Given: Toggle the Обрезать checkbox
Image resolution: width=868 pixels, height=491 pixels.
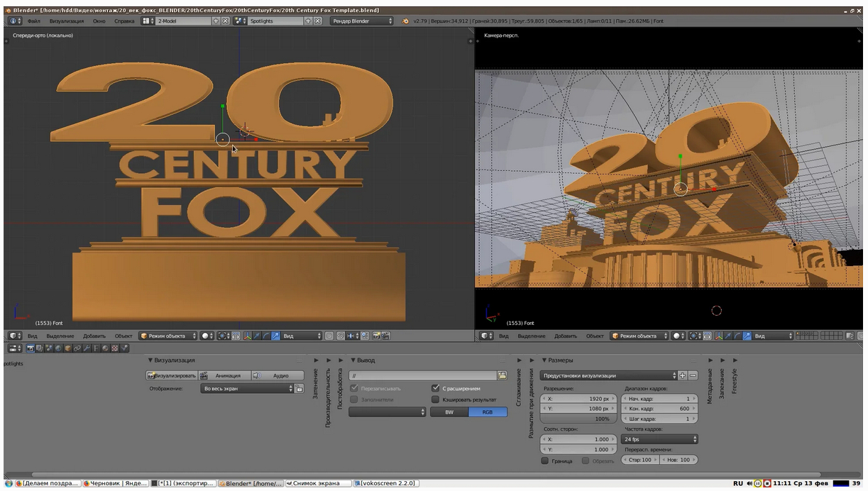Looking at the screenshot, I should pos(586,461).
